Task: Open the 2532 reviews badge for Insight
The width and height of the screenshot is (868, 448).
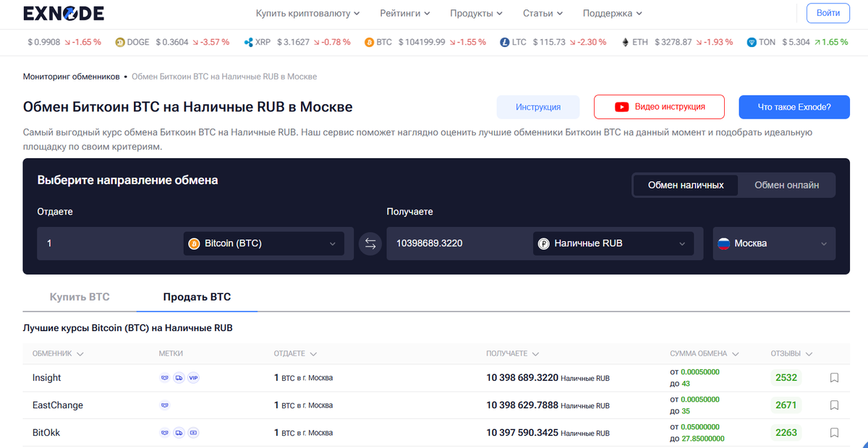Action: tap(786, 378)
